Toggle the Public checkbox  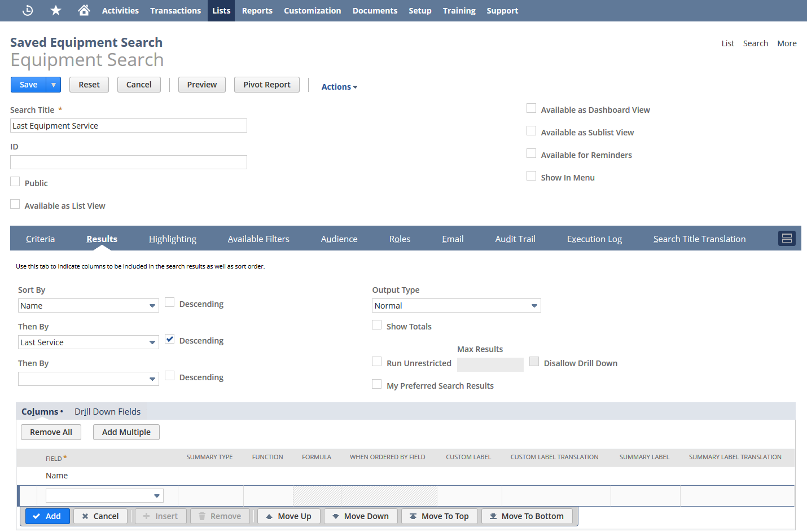15,182
